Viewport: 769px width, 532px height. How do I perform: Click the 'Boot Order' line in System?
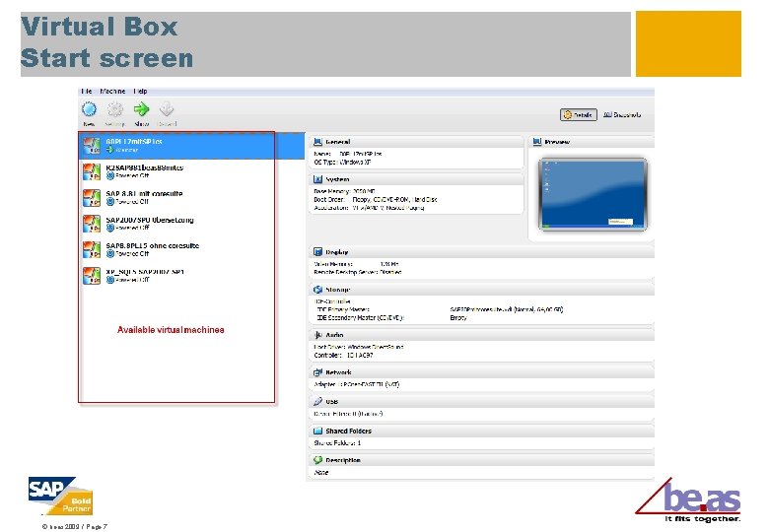(376, 200)
